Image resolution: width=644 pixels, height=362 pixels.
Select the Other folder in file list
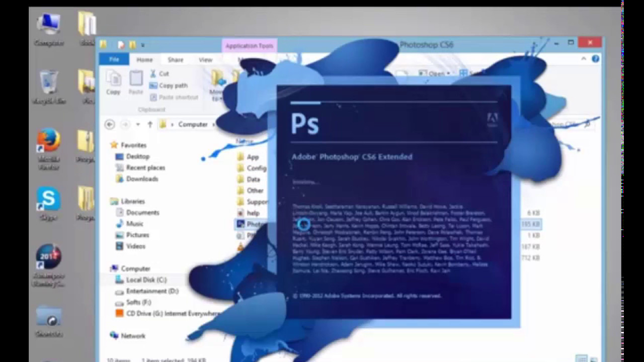click(x=250, y=191)
